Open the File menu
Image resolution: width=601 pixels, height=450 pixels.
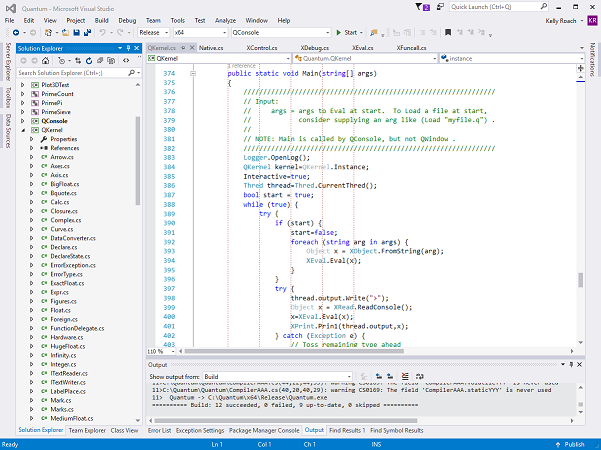(9, 21)
